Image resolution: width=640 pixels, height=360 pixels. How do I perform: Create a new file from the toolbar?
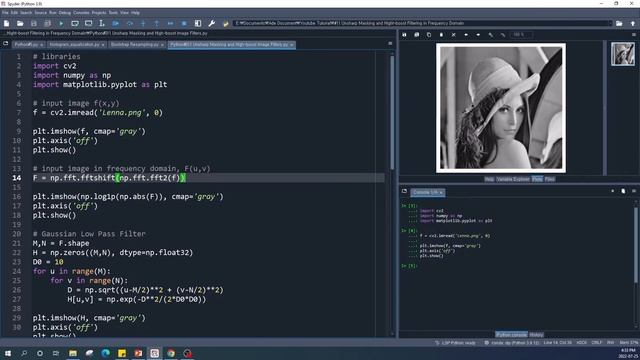tap(7, 24)
